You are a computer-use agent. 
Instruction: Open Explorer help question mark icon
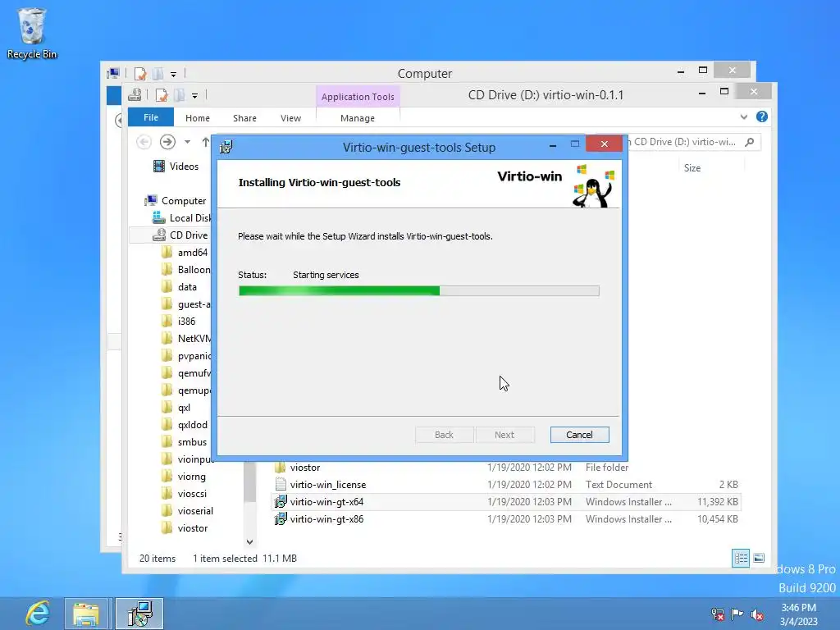[762, 116]
